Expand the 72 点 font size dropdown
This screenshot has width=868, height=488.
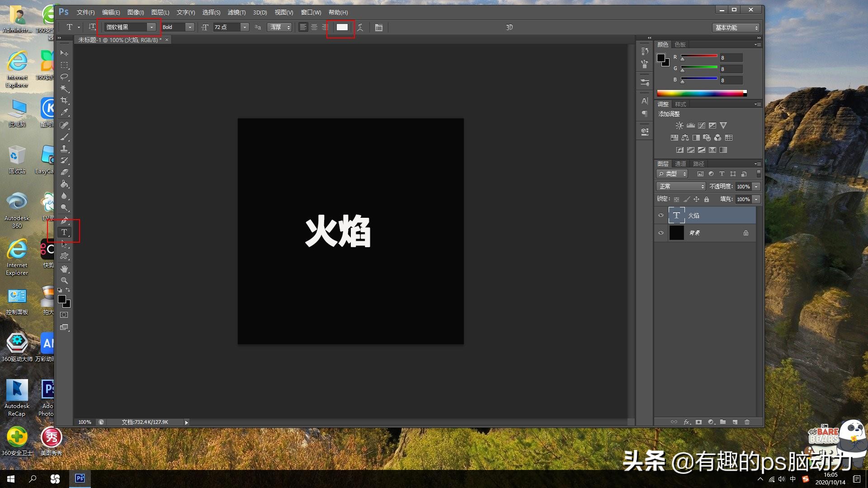coord(245,28)
